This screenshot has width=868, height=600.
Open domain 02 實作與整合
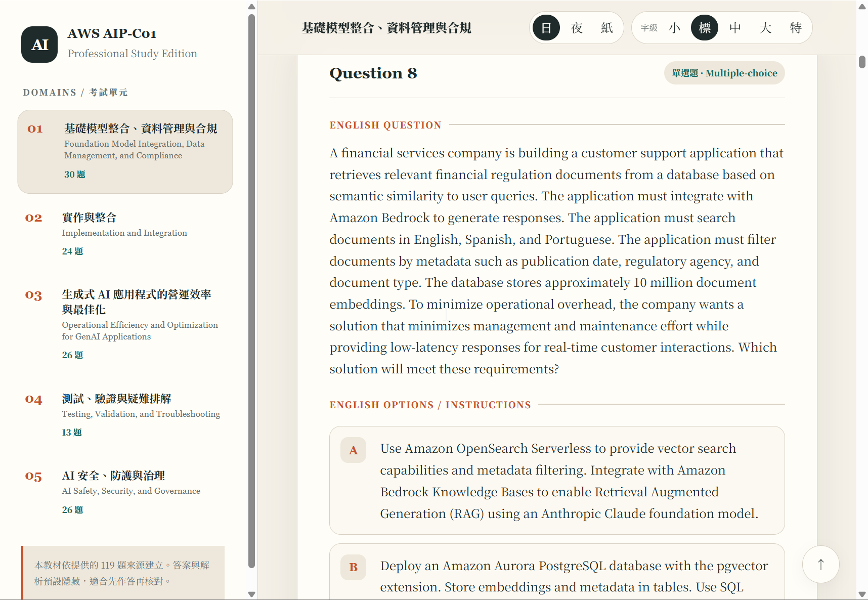(125, 234)
